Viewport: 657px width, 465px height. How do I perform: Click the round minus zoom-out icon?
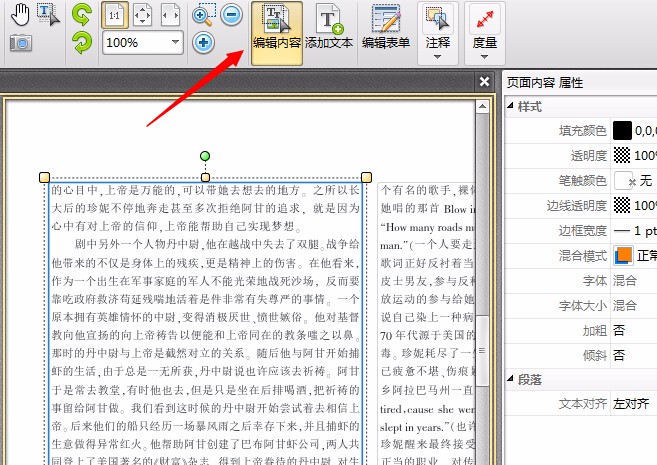pos(231,15)
